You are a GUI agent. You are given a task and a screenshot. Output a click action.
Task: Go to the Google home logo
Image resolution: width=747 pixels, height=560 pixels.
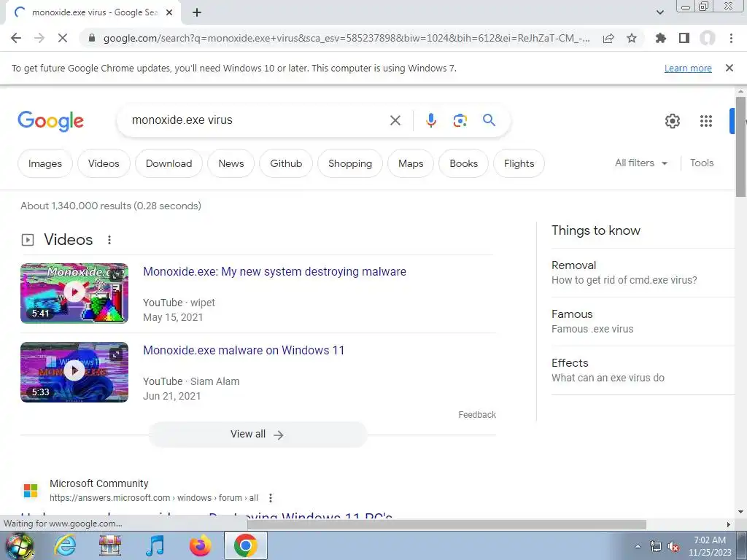pos(50,121)
